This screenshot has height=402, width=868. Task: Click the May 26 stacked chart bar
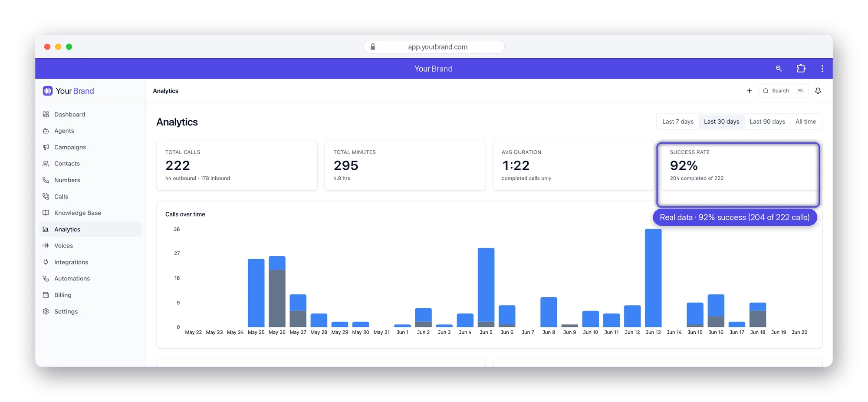coord(277,291)
